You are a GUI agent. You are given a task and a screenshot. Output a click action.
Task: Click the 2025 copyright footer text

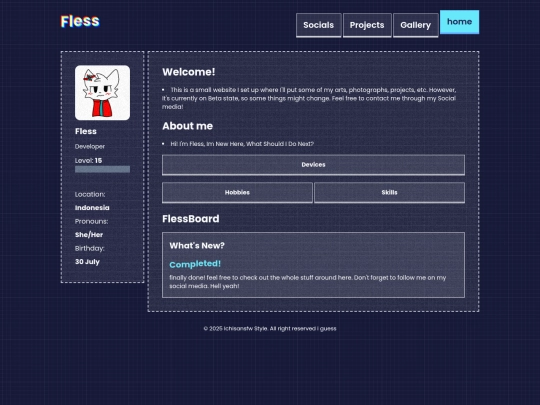270,329
